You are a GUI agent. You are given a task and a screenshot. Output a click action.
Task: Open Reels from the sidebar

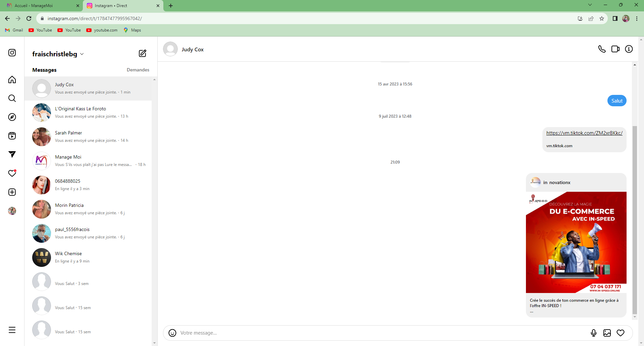pyautogui.click(x=12, y=136)
